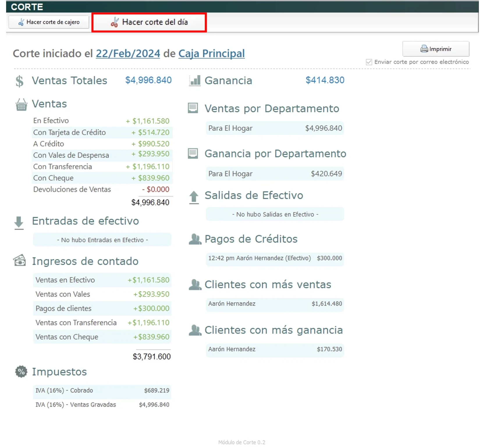This screenshot has width=485, height=448.
Task: Click the down arrow icon for Entradas de efectivo
Action: 19,223
